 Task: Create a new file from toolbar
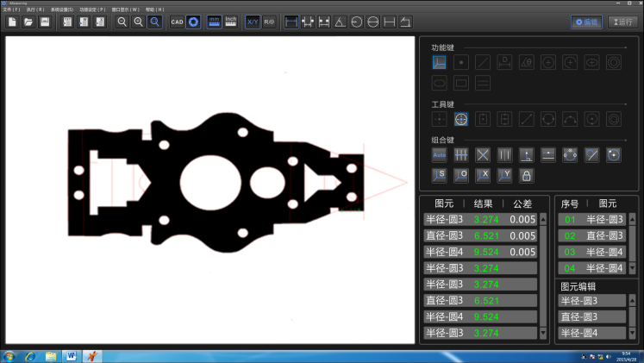[12, 22]
